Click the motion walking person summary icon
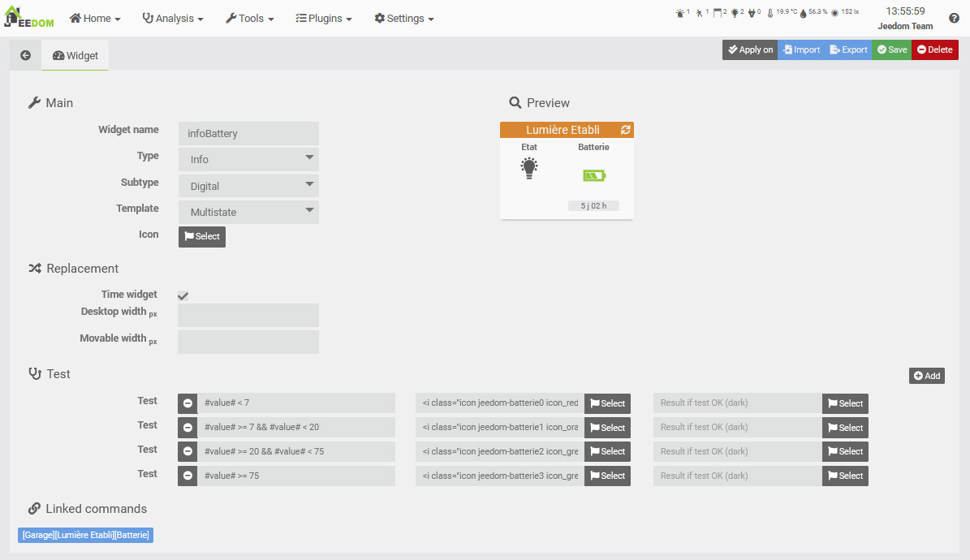This screenshot has width=970, height=560. click(x=699, y=12)
